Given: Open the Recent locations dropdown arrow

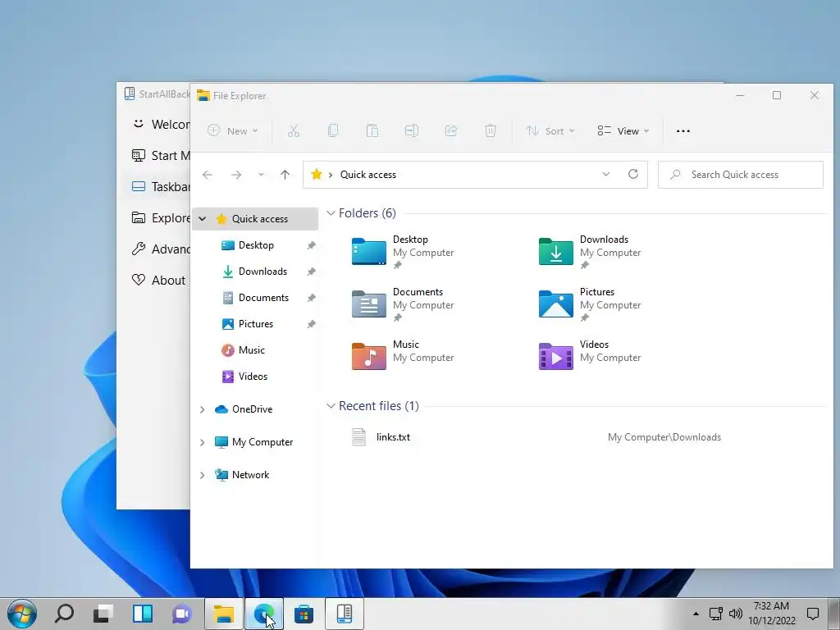Looking at the screenshot, I should tap(261, 175).
